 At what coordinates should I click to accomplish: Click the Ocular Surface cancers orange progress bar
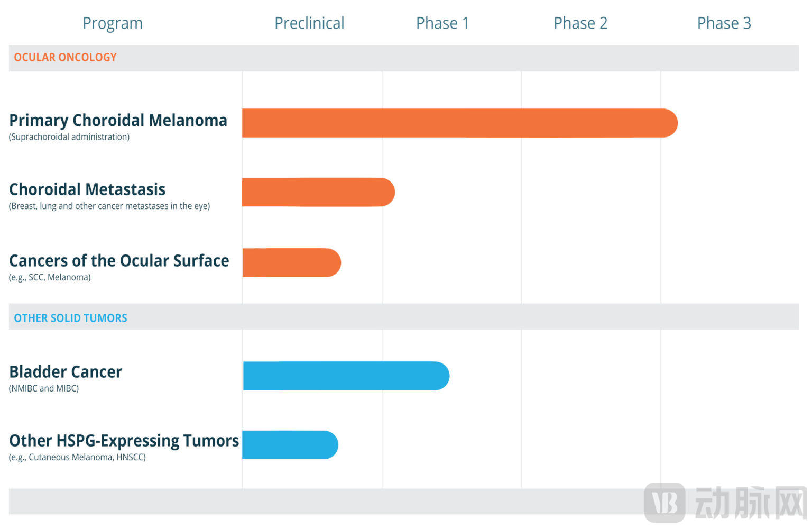click(x=291, y=262)
